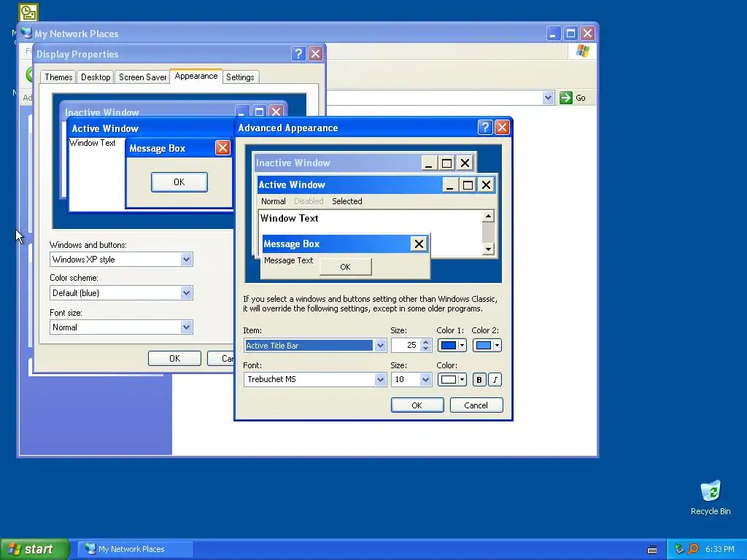The image size is (747, 560).
Task: Click the preview scrollbar up arrow
Action: 488,216
